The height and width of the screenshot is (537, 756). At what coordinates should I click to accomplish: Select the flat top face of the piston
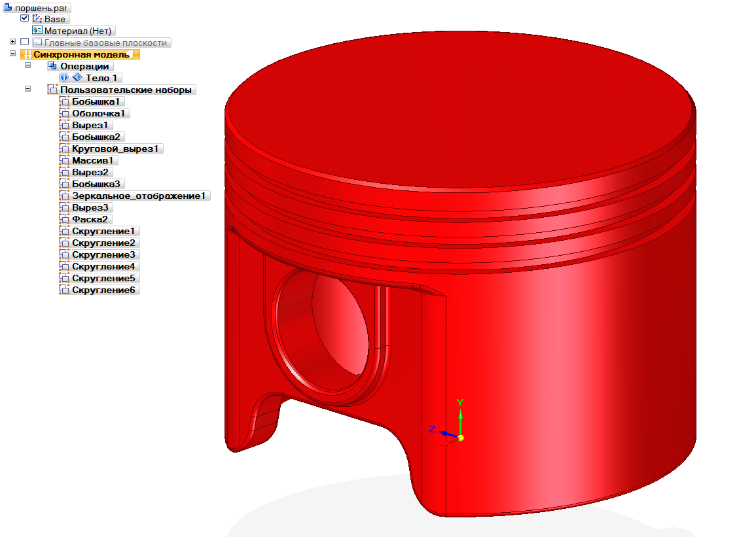(x=460, y=109)
